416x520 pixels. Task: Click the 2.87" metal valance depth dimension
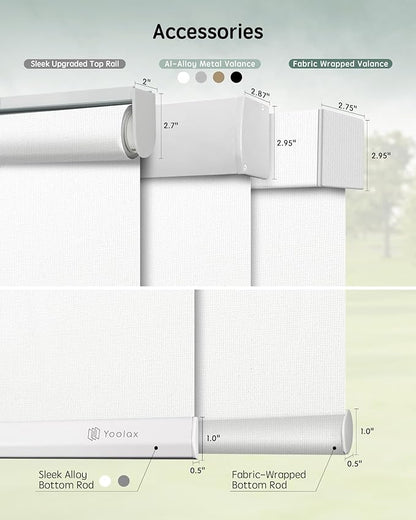260,93
